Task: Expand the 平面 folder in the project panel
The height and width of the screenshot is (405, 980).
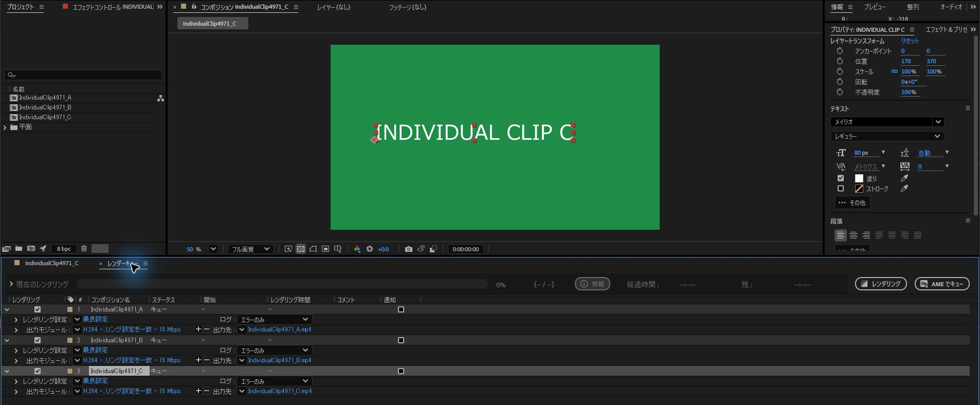Action: (5, 127)
